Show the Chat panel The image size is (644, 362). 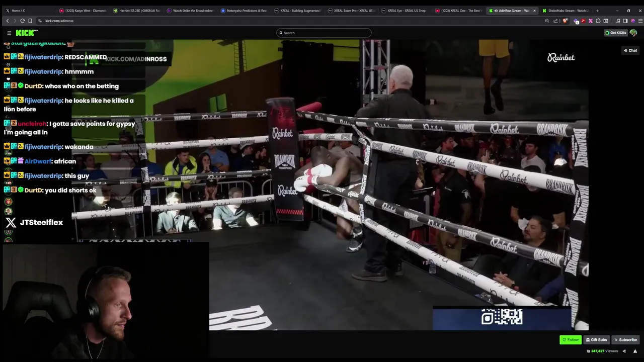[x=630, y=50]
